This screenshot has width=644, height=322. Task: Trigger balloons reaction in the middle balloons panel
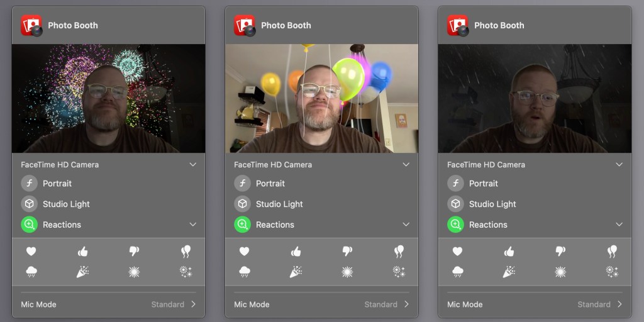(399, 252)
